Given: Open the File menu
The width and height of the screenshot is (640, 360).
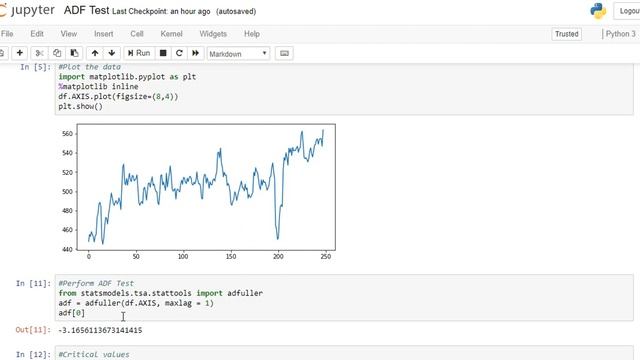Looking at the screenshot, I should pos(7,34).
